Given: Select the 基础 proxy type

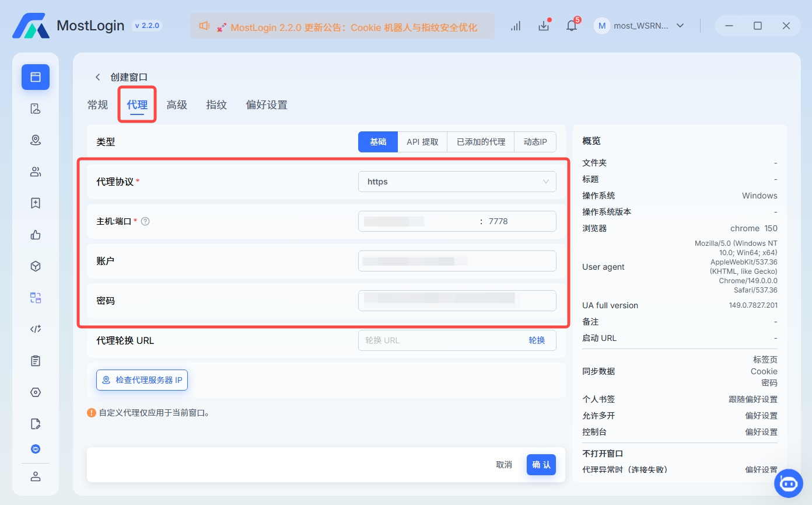Looking at the screenshot, I should pos(378,142).
